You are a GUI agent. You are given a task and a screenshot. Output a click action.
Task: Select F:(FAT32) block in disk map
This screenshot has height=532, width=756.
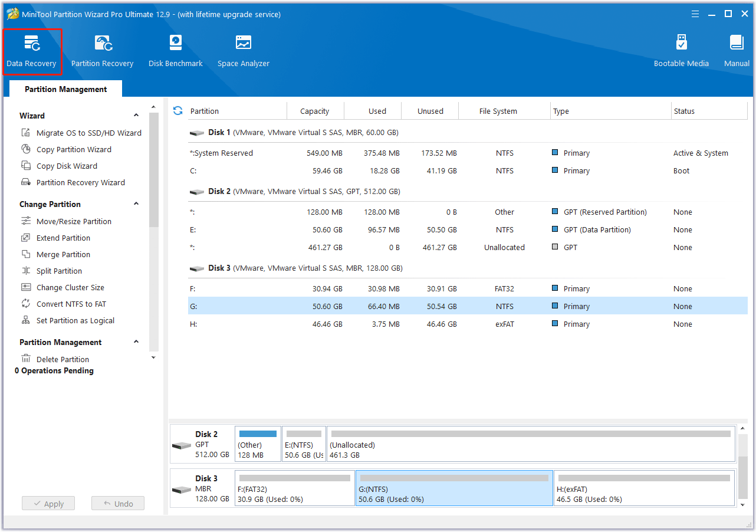[295, 488]
